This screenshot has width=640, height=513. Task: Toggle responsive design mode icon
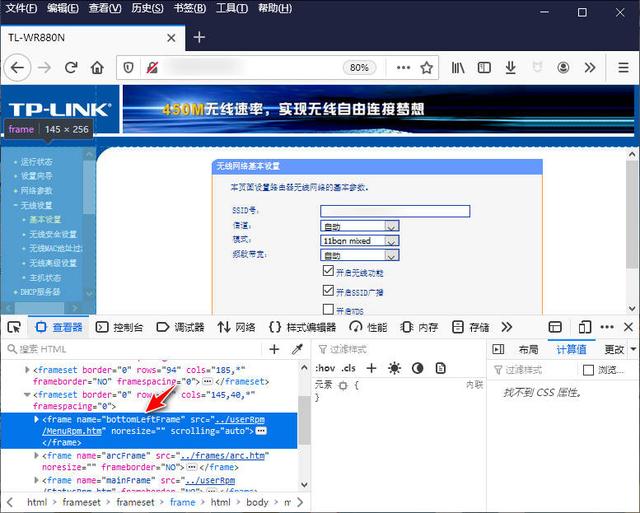pyautogui.click(x=585, y=327)
